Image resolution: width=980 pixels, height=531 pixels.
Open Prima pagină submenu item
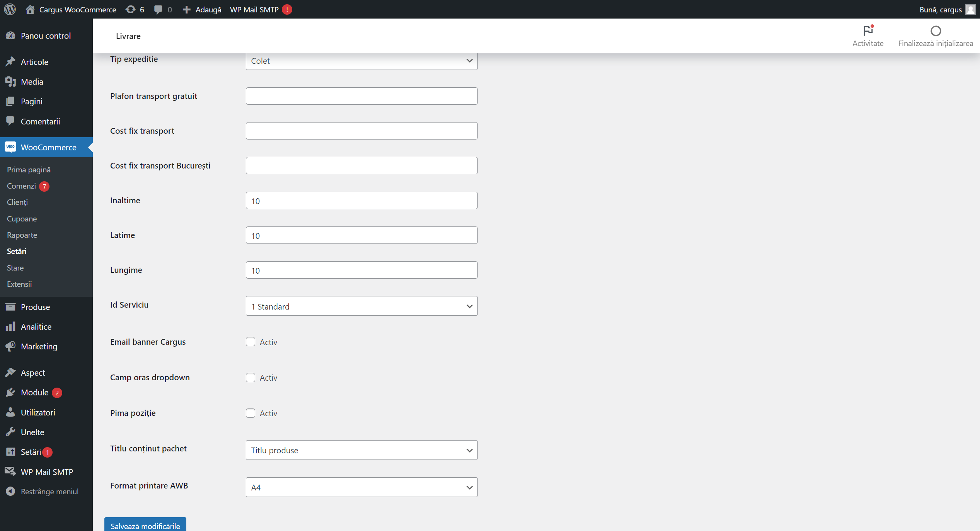[29, 170]
